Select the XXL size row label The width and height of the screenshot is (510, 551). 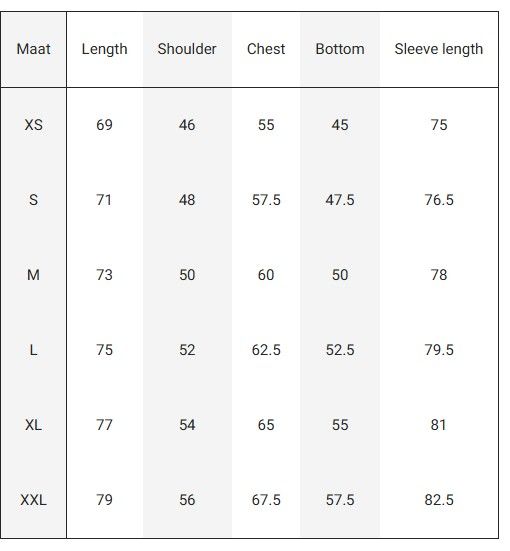[33, 500]
